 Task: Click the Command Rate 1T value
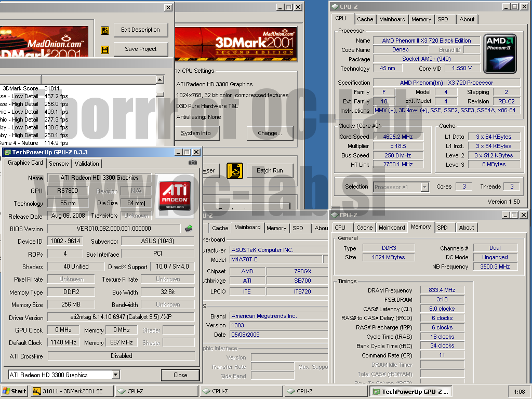pyautogui.click(x=442, y=355)
